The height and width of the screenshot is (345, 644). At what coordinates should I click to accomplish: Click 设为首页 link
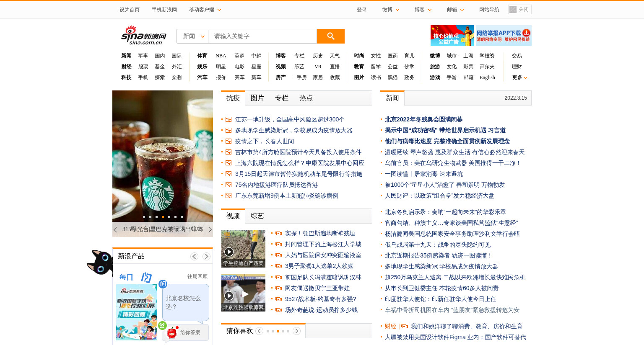click(130, 10)
